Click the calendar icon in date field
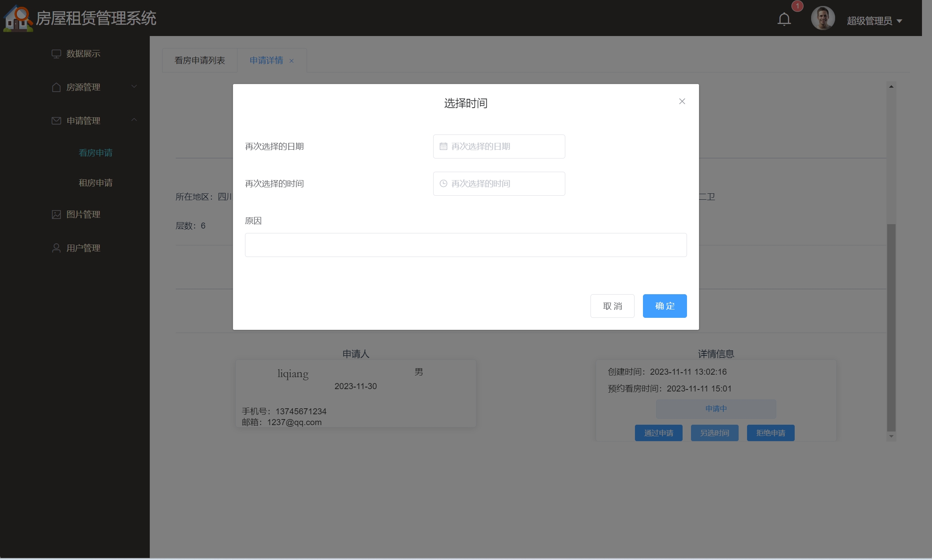Viewport: 932px width, 560px height. pos(443,147)
